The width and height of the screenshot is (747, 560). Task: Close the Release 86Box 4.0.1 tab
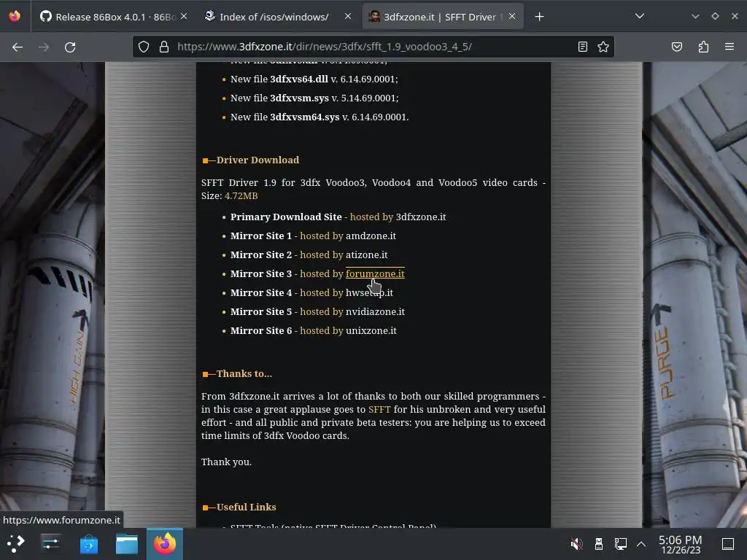[x=184, y=16]
